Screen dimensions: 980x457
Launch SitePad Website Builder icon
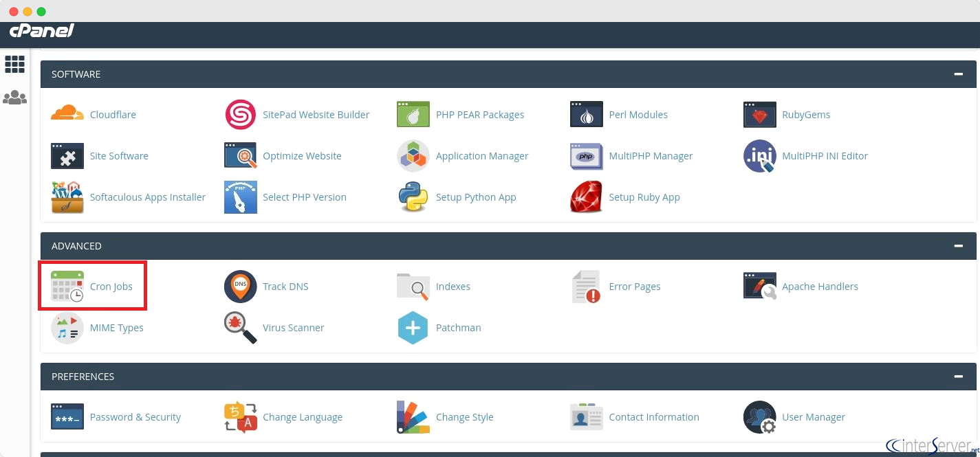click(241, 115)
